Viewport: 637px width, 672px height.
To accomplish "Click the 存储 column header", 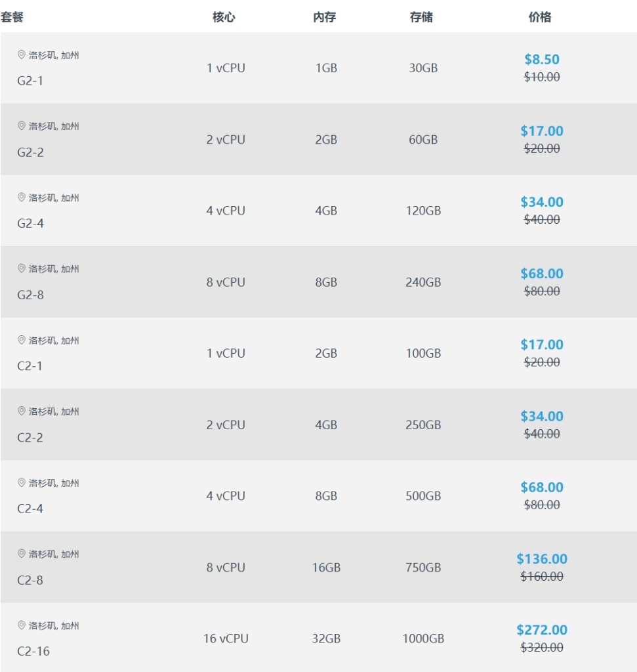I will [x=421, y=18].
